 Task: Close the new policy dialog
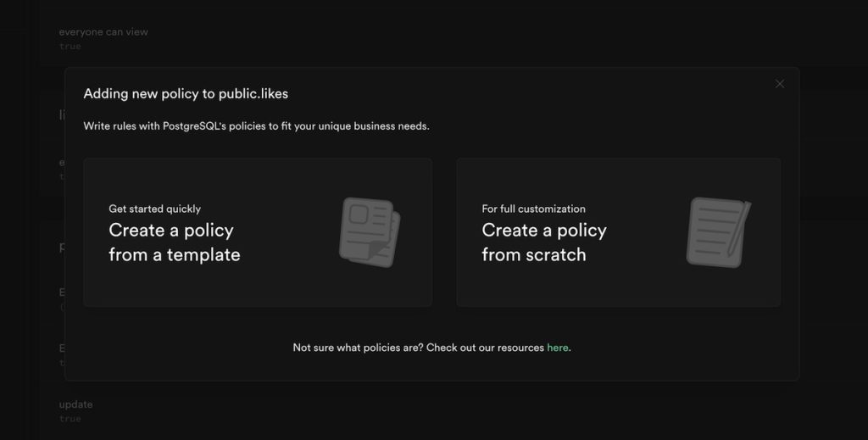[x=780, y=84]
